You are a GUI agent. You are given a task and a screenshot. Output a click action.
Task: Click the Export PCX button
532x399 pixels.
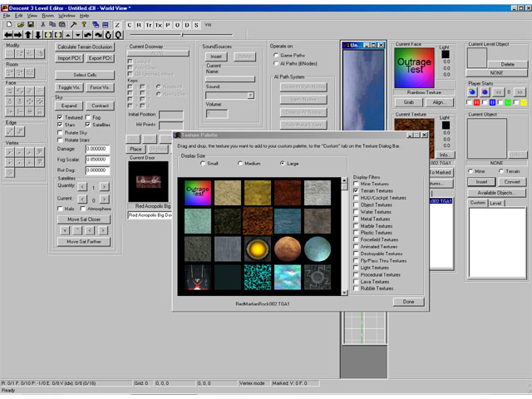pos(100,58)
